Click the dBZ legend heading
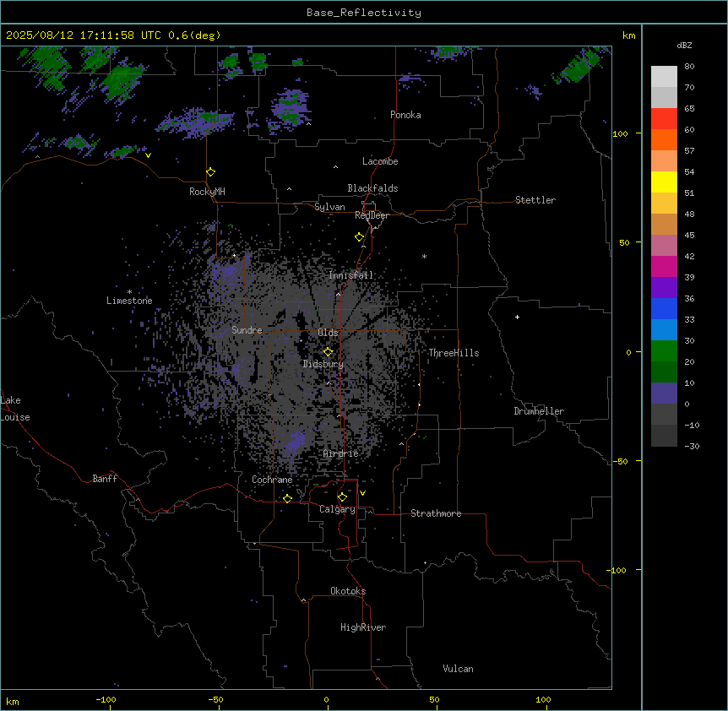The image size is (728, 711). click(684, 46)
